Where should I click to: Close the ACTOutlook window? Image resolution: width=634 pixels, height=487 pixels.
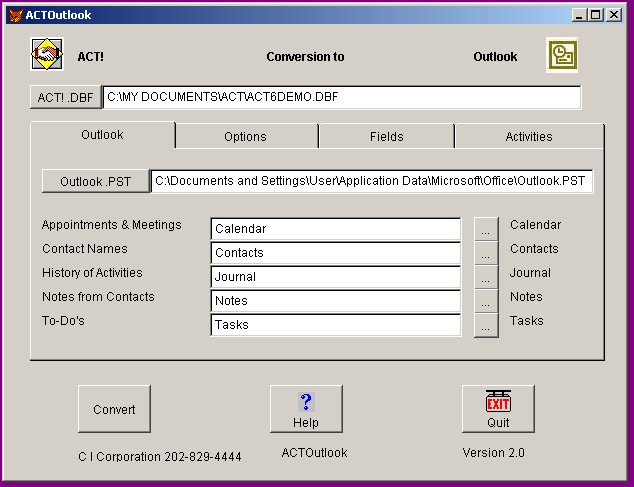click(x=614, y=15)
